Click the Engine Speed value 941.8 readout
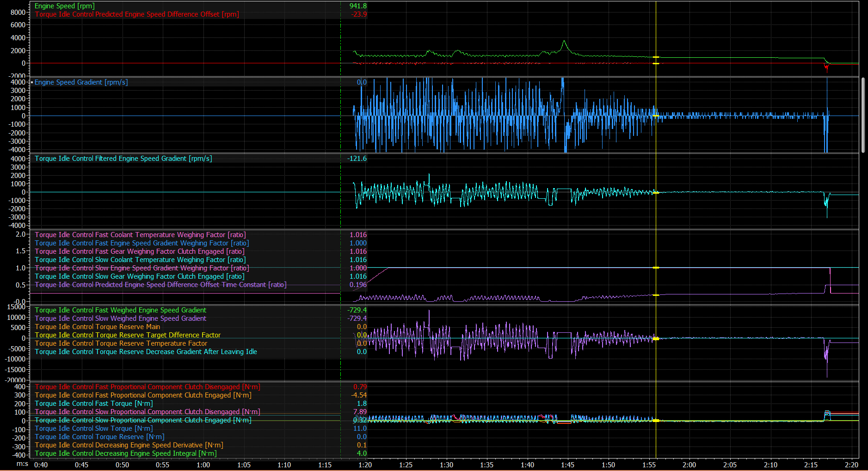 tap(357, 6)
